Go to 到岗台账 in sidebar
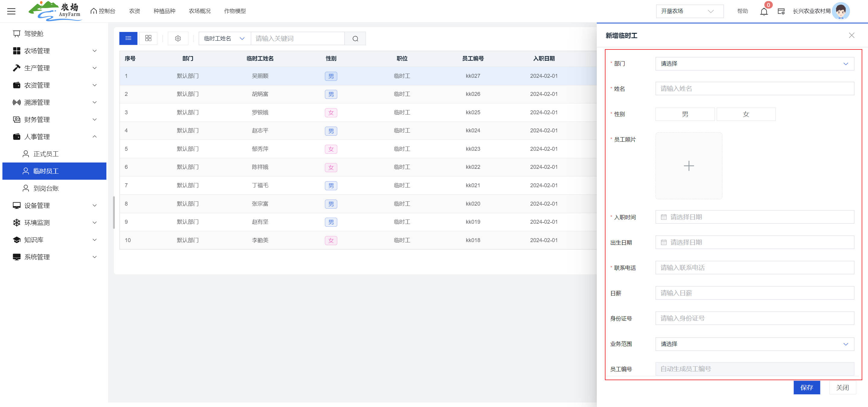 [46, 188]
